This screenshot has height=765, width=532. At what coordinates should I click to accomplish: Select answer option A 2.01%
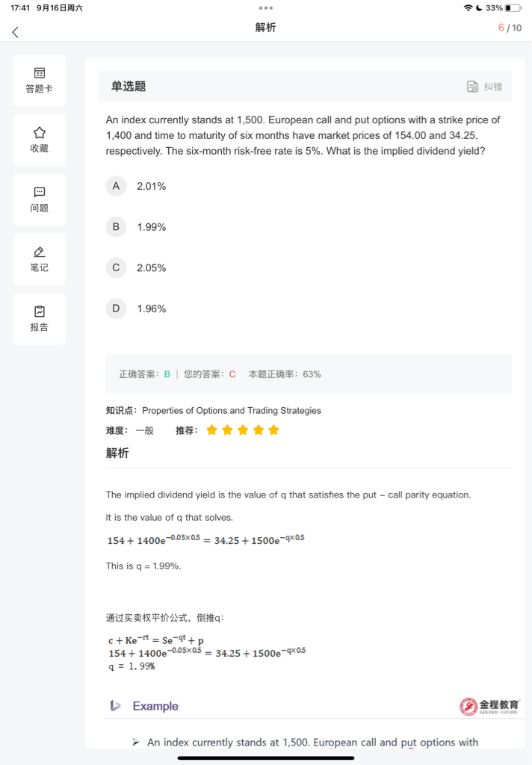[x=116, y=186]
